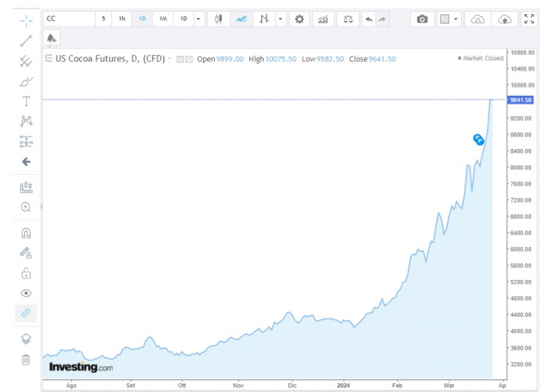This screenshot has width=545, height=392.
Task: Choose the text annotation tool
Action: coord(26,101)
